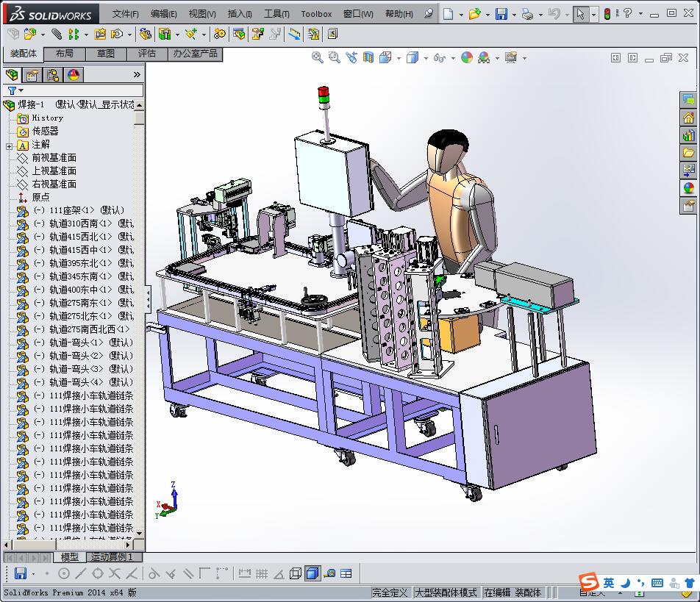The image size is (700, 602).
Task: Click the Print icon
Action: [x=528, y=14]
